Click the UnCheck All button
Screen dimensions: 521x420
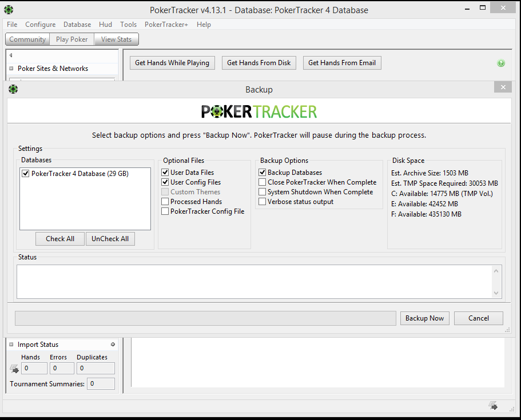click(110, 239)
